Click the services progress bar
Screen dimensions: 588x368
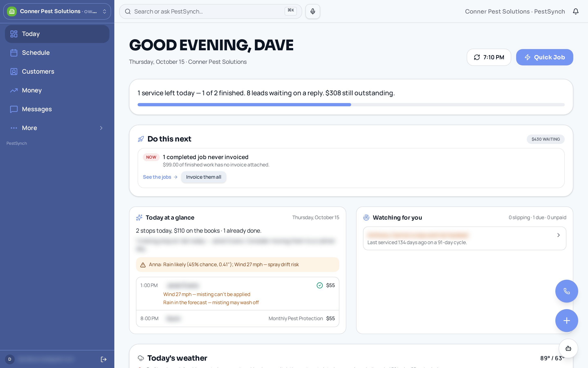[351, 105]
